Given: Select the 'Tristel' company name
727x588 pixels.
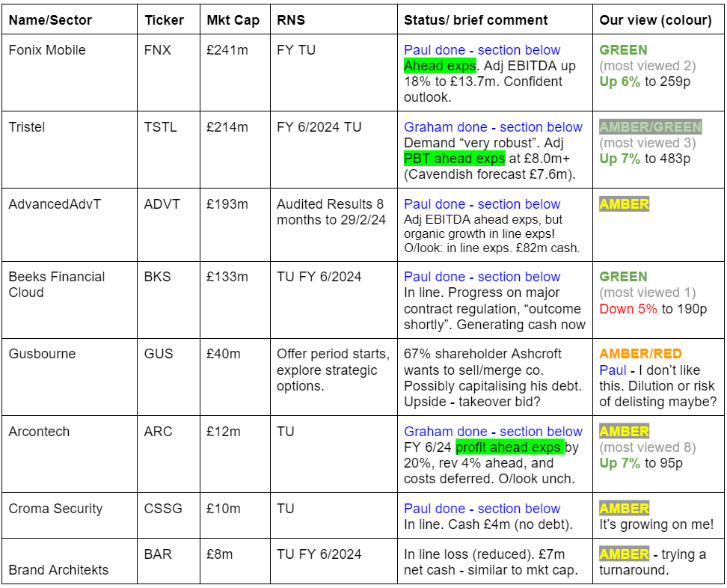Looking at the screenshot, I should (26, 127).
